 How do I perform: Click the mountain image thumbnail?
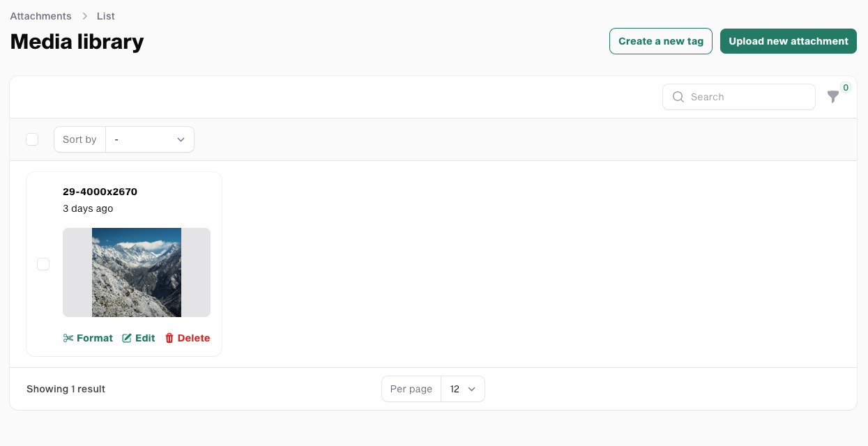(137, 272)
